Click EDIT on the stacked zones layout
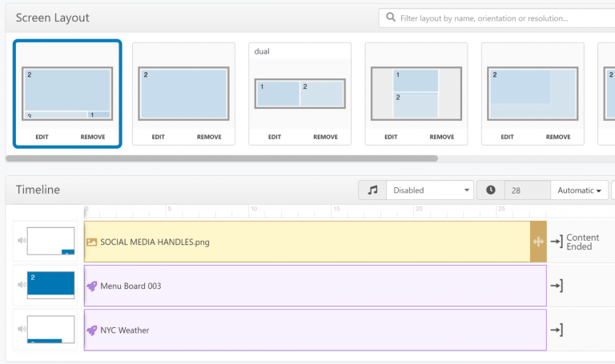The height and width of the screenshot is (364, 615). (391, 137)
